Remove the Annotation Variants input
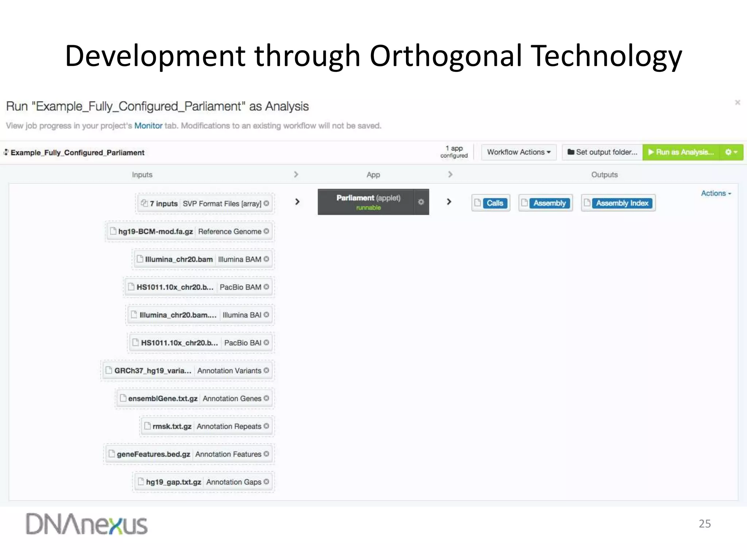747x560 pixels. (x=266, y=370)
